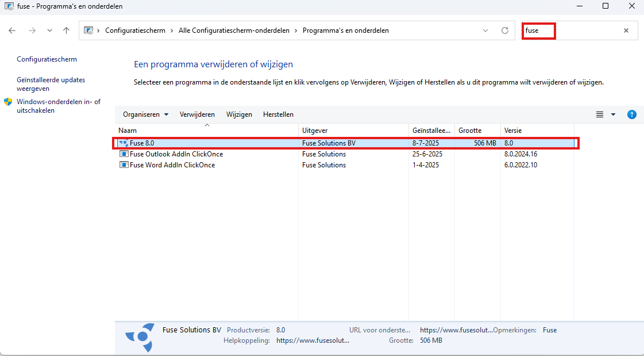Click version 8.0.2024.16 cell
The width and height of the screenshot is (644, 356).
click(x=521, y=154)
